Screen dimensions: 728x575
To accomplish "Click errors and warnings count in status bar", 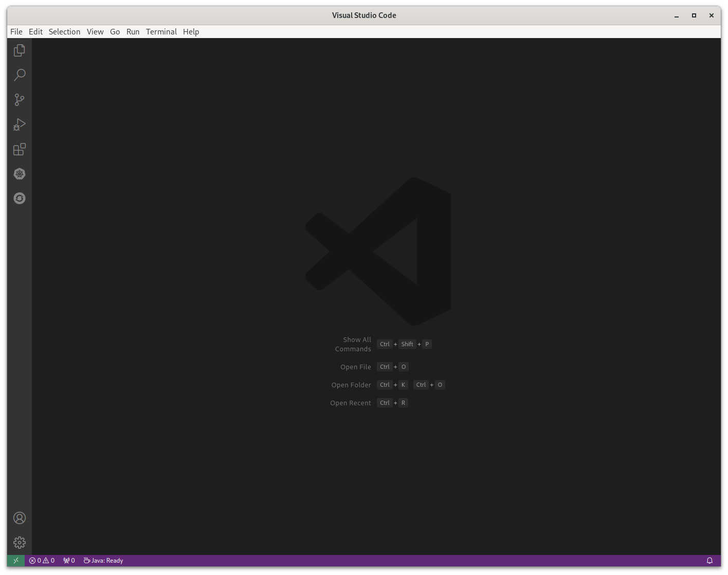I will pyautogui.click(x=42, y=561).
